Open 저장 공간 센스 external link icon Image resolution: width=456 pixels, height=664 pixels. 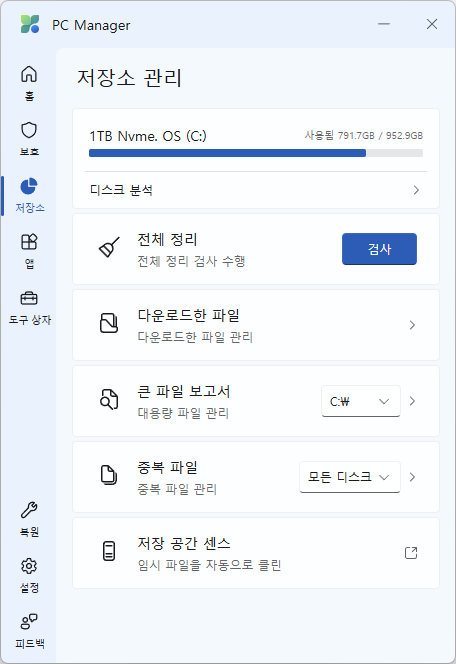(x=411, y=553)
